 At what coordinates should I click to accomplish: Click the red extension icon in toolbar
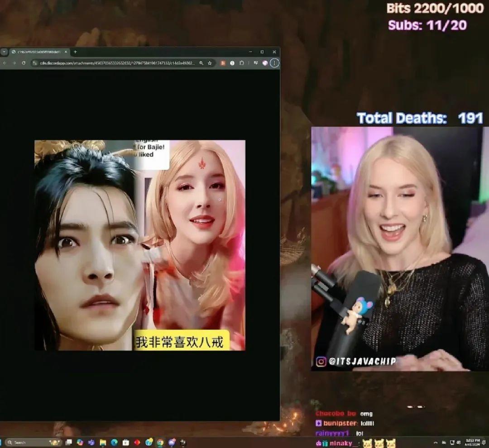point(223,63)
